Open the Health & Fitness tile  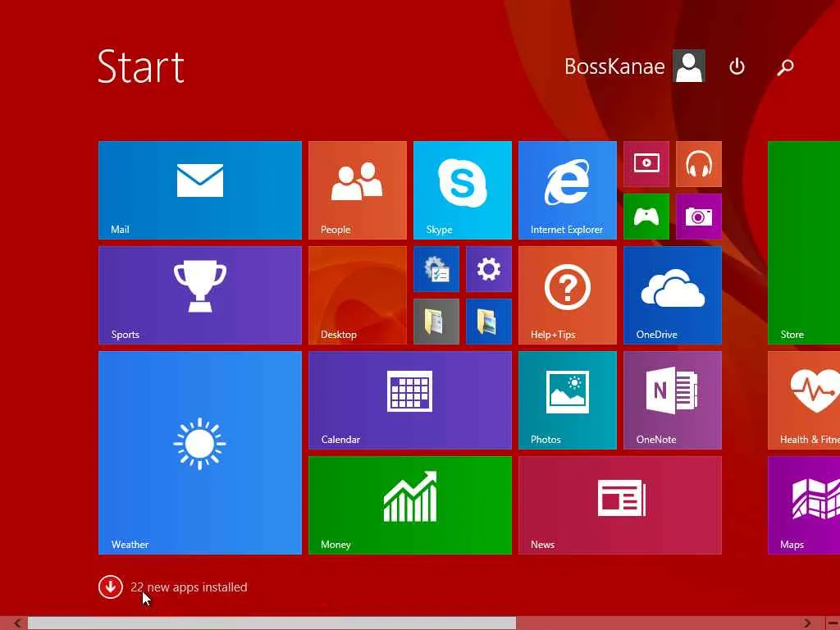pos(804,400)
